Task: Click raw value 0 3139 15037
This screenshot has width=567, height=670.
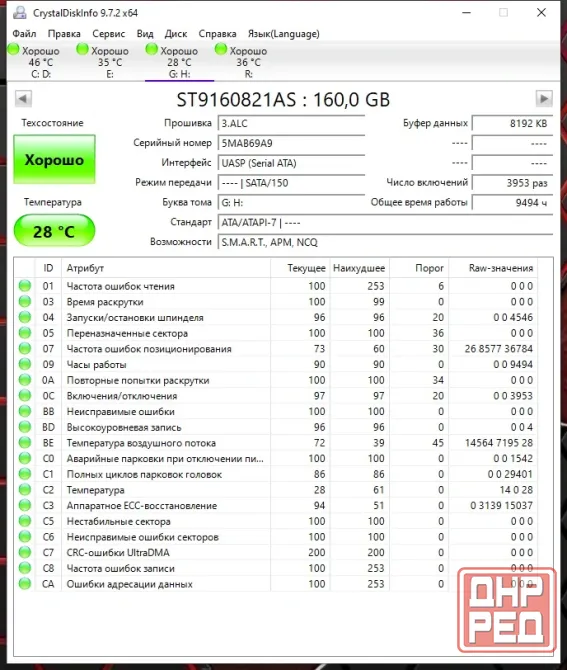Action: [501, 505]
